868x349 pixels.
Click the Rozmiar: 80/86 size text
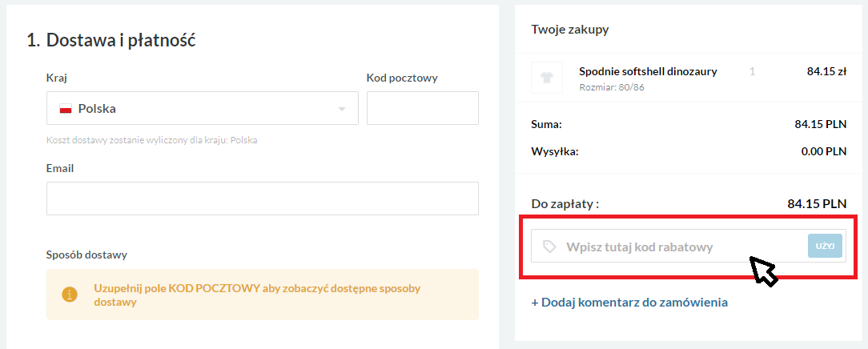(612, 87)
